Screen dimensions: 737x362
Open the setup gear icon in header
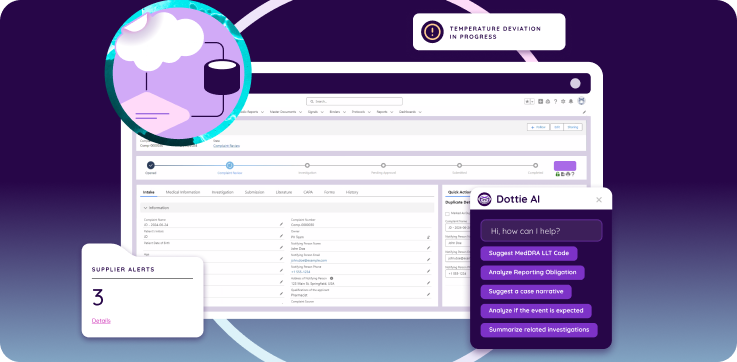[x=563, y=101]
